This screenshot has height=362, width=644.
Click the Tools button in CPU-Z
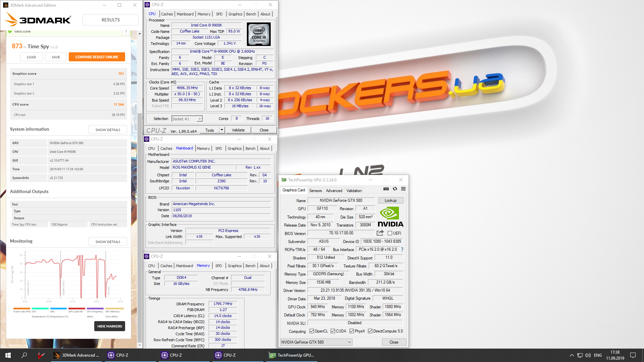pos(210,130)
